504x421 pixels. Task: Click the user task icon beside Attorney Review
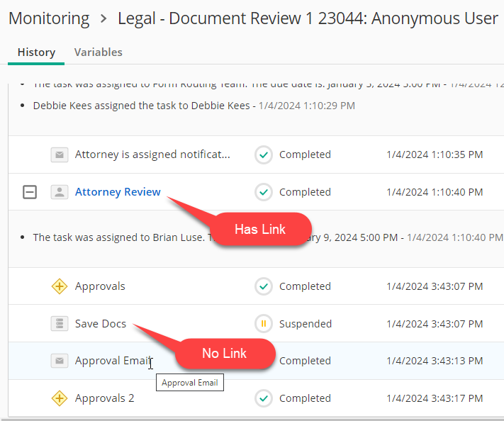pos(60,192)
